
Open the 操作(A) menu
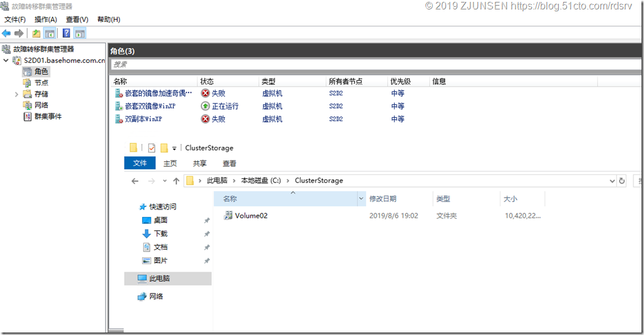coord(46,19)
